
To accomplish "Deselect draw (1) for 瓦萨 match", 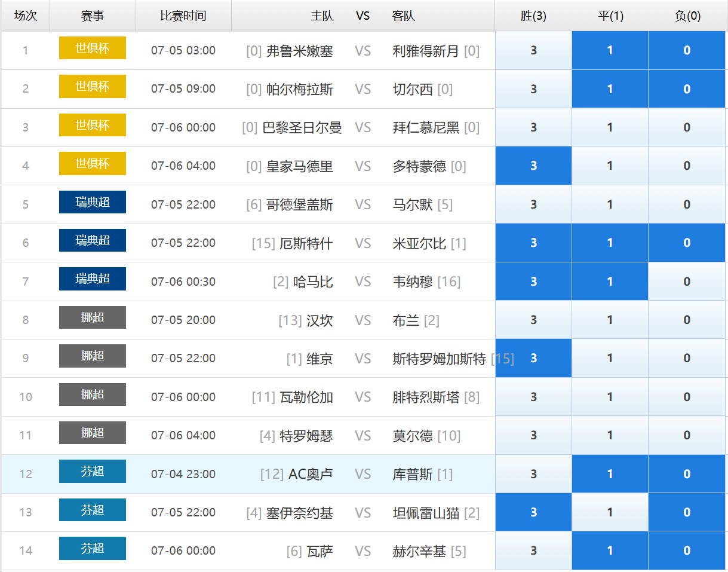I will [610, 550].
